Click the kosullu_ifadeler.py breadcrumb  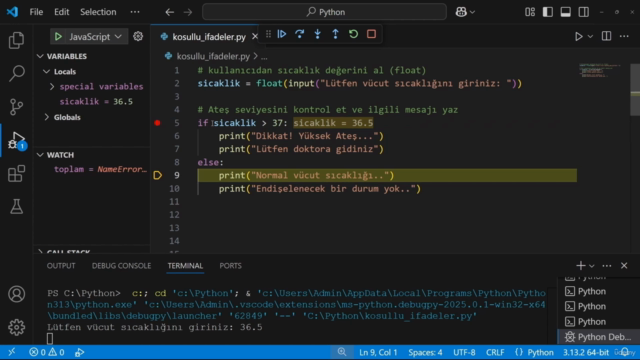(x=213, y=56)
